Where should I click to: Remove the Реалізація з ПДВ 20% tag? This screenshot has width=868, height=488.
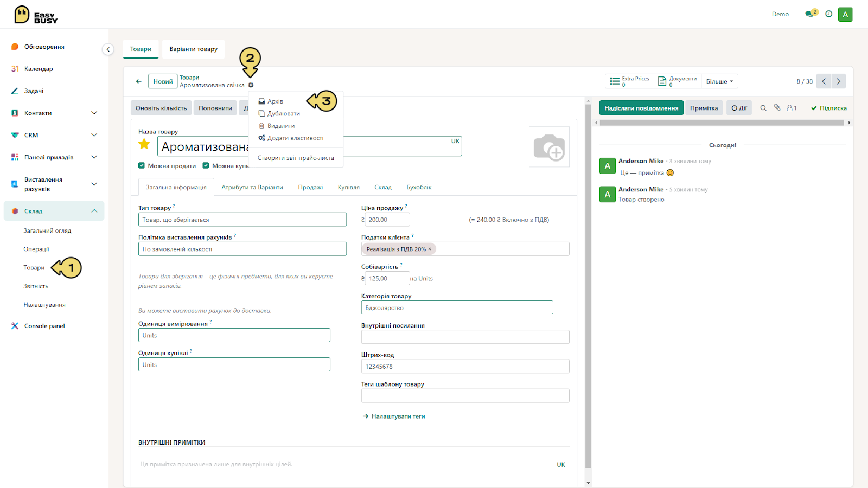pos(430,249)
